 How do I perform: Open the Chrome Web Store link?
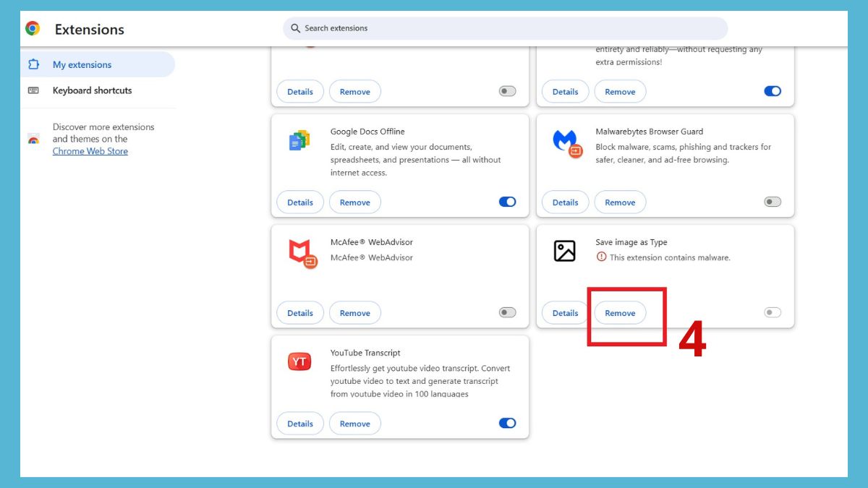(90, 151)
